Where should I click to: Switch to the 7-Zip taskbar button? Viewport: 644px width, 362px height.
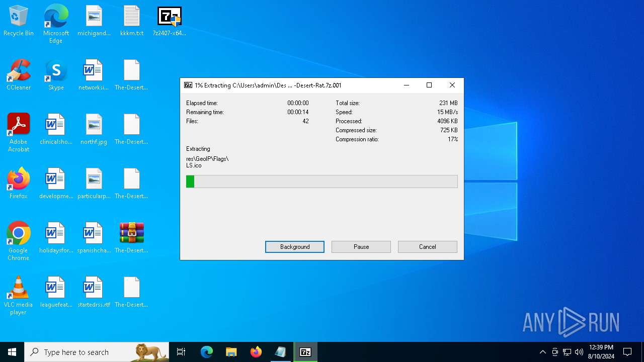tap(305, 352)
